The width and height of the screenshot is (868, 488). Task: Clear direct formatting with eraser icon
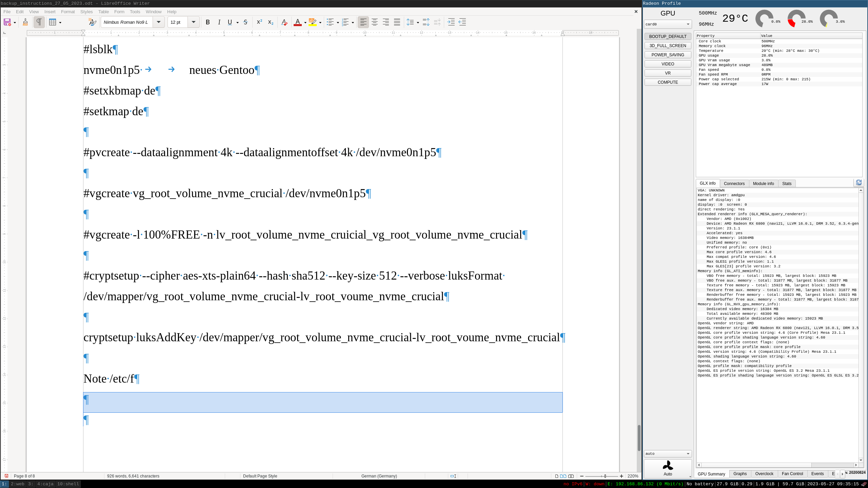point(284,22)
